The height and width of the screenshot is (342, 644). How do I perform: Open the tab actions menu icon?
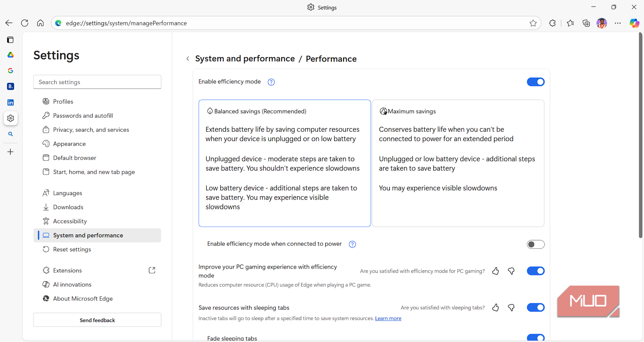point(11,40)
